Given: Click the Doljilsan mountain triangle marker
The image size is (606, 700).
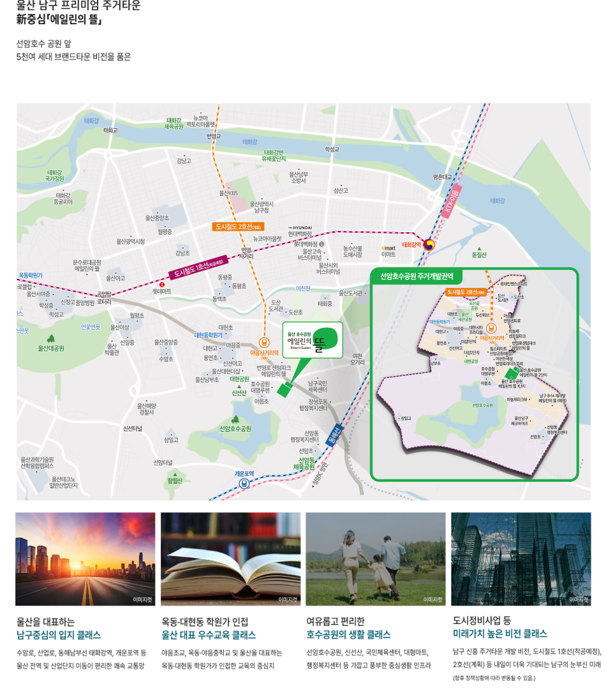Looking at the screenshot, I should pyautogui.click(x=478, y=248).
